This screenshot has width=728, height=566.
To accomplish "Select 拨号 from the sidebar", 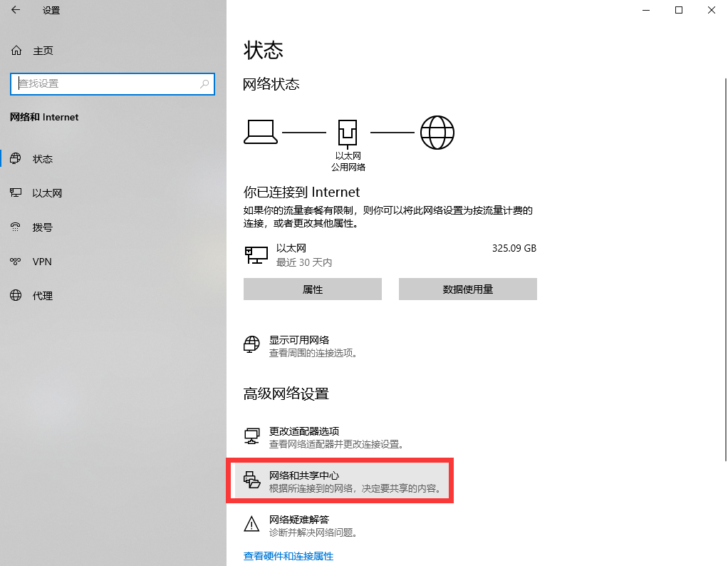I will (x=16, y=227).
